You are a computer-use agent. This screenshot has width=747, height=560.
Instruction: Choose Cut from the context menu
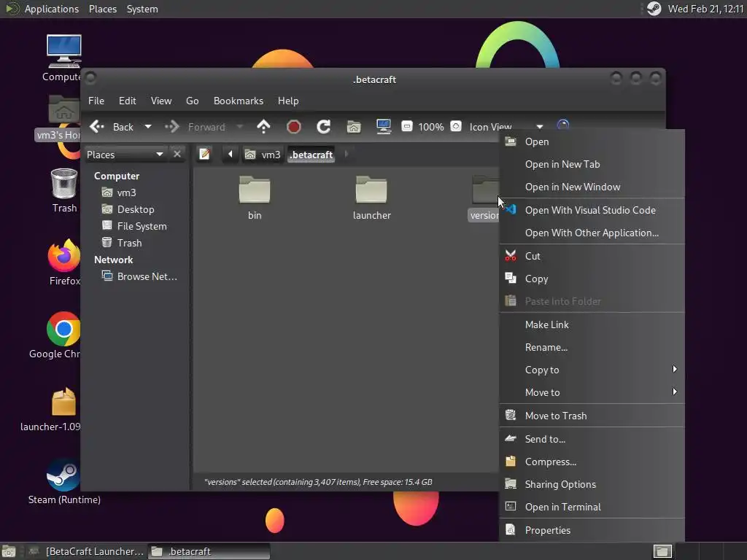click(x=592, y=256)
